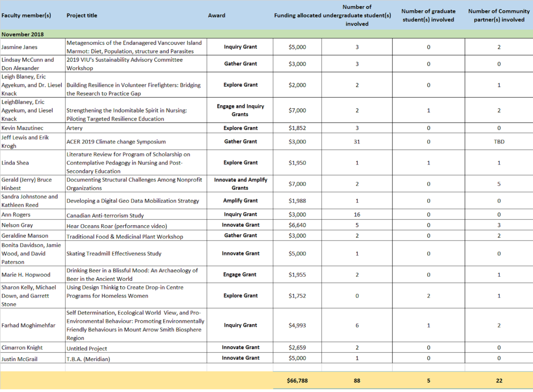Image resolution: width=533 pixels, height=392 pixels.
Task: Select the '$6,640' funding amount
Action: [x=297, y=225]
